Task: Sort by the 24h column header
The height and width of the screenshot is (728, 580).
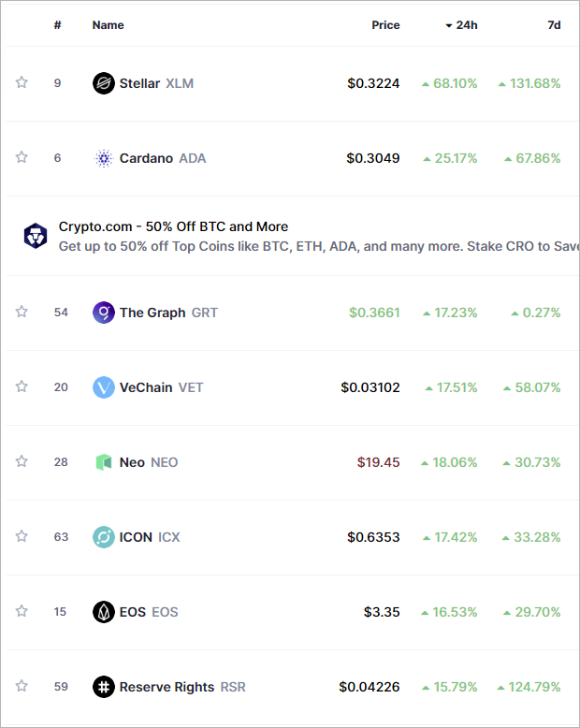Action: pos(461,25)
